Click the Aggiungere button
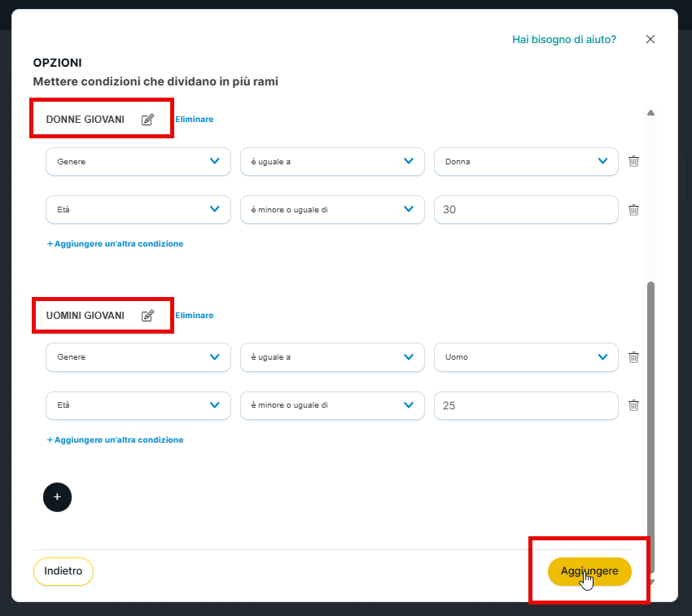 [589, 571]
